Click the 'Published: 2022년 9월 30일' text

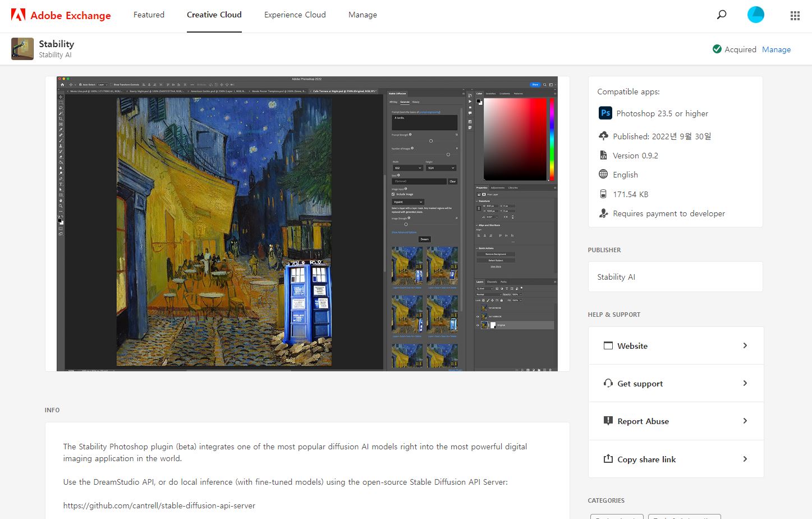point(662,136)
